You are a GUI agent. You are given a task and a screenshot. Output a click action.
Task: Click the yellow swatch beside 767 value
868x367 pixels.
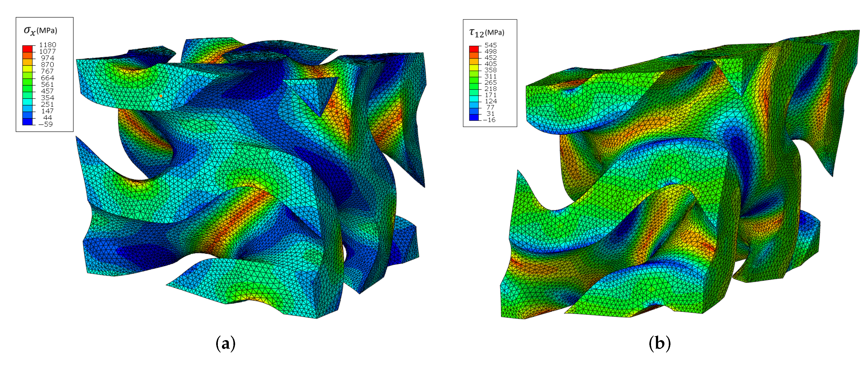point(27,69)
